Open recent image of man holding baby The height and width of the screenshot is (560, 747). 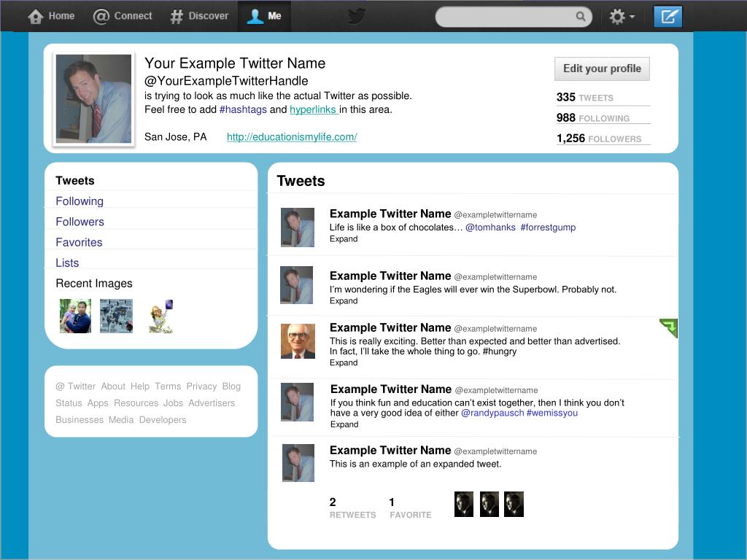(75, 316)
